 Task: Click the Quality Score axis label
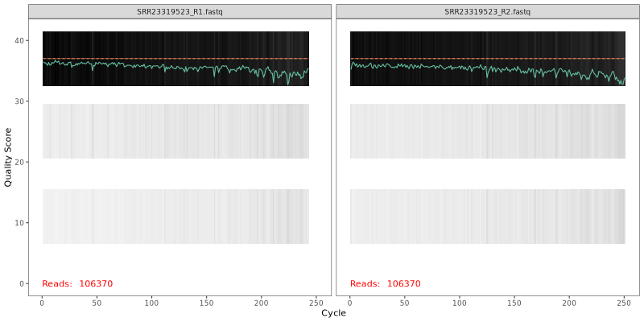(x=8, y=157)
